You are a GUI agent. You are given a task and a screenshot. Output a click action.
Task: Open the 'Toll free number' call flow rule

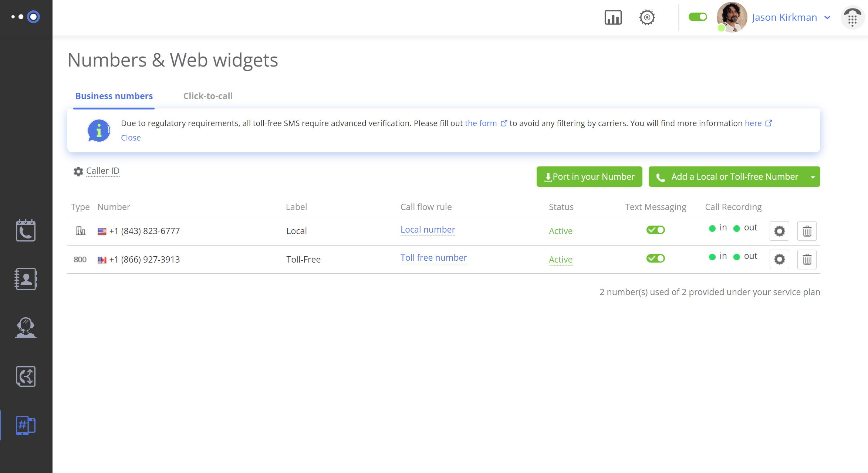click(433, 258)
